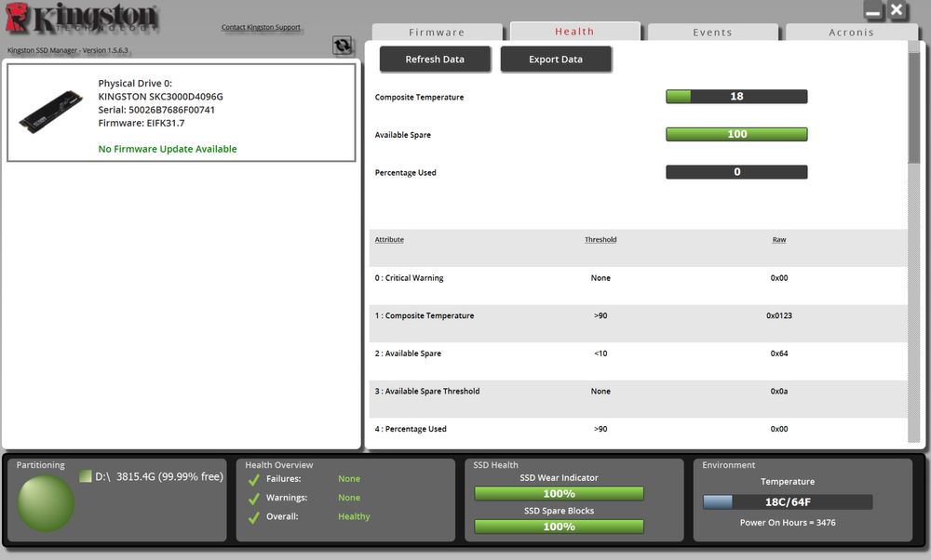Click the SSD Wear Indicator bar
Viewport: 931px width, 560px height.
(559, 494)
